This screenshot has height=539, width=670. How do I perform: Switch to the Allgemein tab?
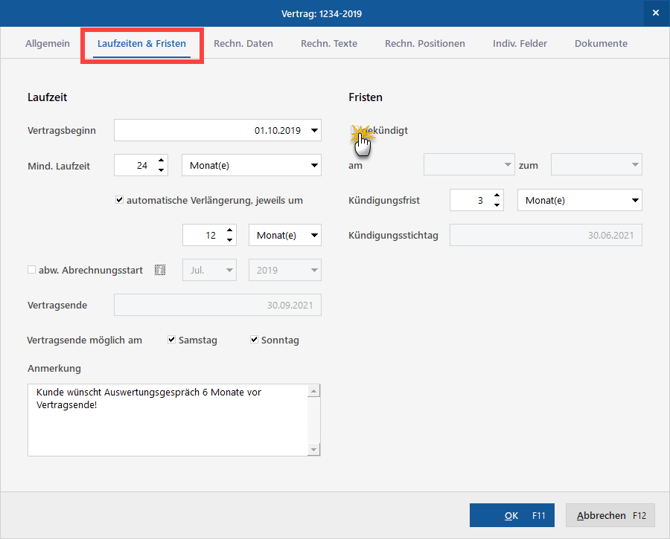(47, 44)
